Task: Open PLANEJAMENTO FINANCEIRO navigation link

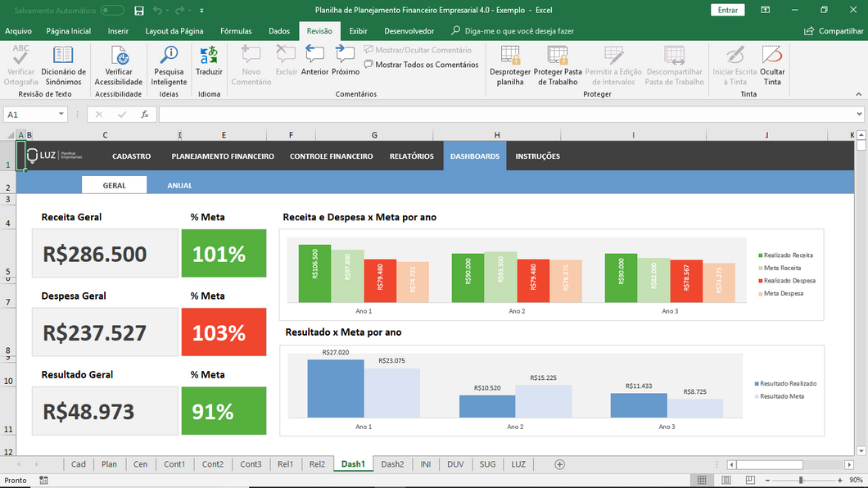Action: coord(223,156)
